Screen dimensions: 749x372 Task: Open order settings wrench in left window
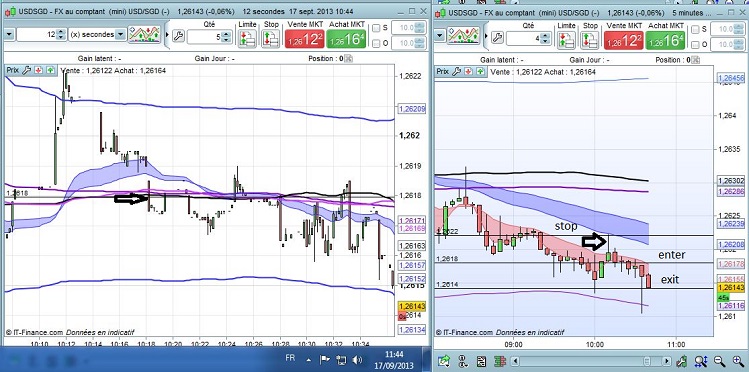pyautogui.click(x=178, y=36)
